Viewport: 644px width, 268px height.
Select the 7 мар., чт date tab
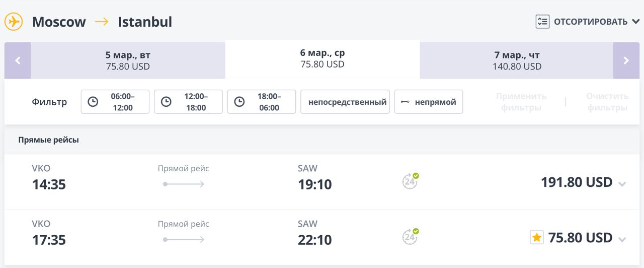point(517,60)
